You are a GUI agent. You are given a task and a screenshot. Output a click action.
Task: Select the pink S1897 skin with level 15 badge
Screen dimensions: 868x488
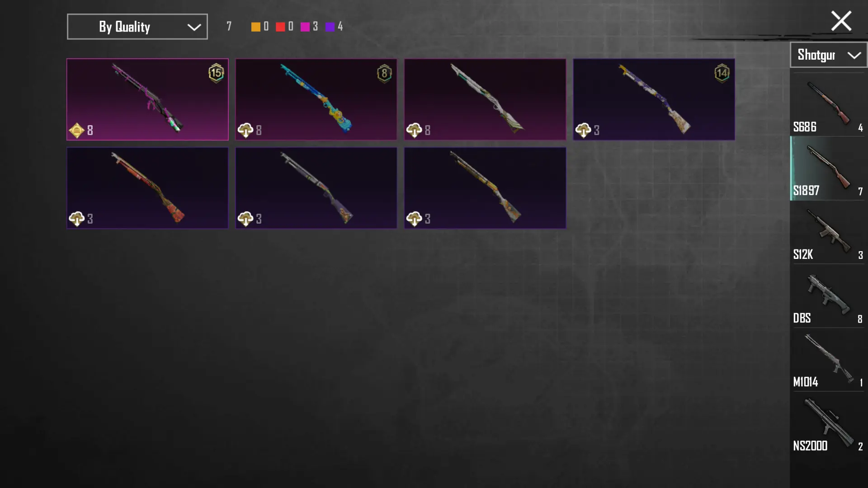click(x=147, y=99)
